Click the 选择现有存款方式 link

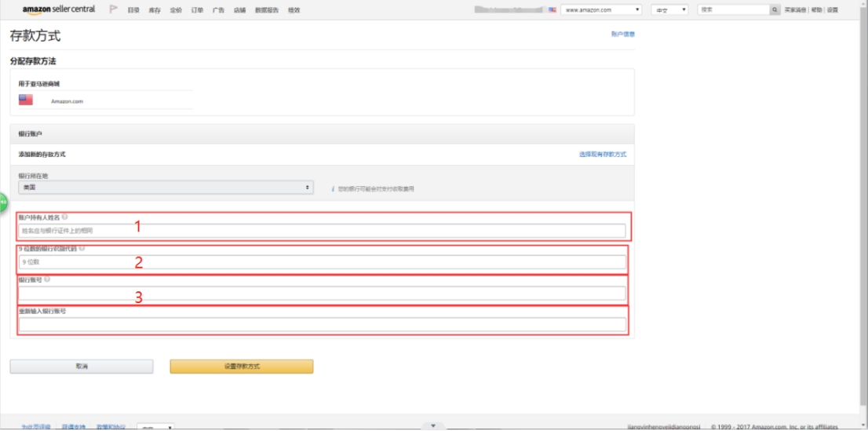[602, 155]
